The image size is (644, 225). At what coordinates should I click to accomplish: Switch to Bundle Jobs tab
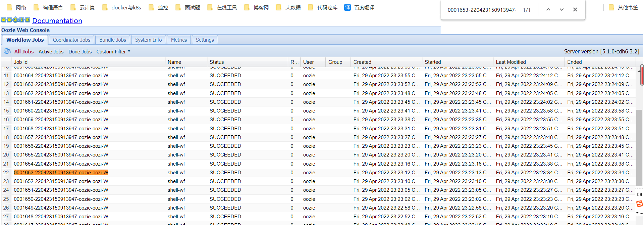pyautogui.click(x=113, y=40)
